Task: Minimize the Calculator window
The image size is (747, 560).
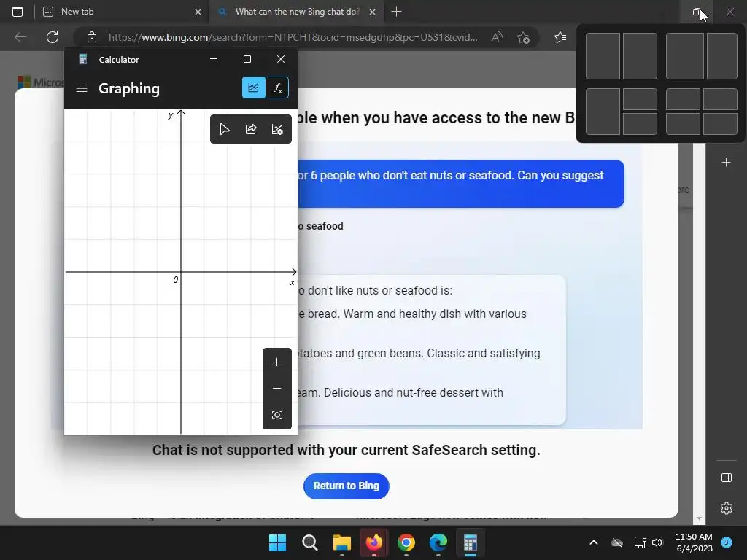Action: 214,59
